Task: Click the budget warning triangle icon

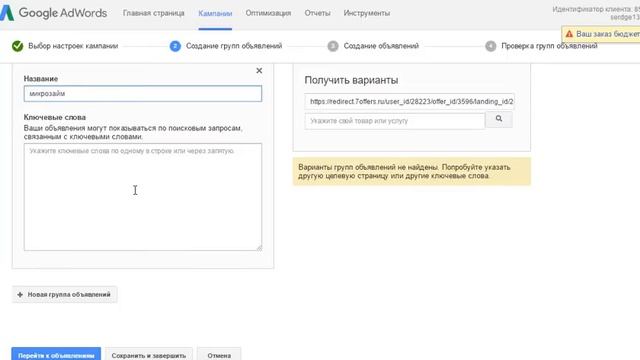Action: point(569,34)
